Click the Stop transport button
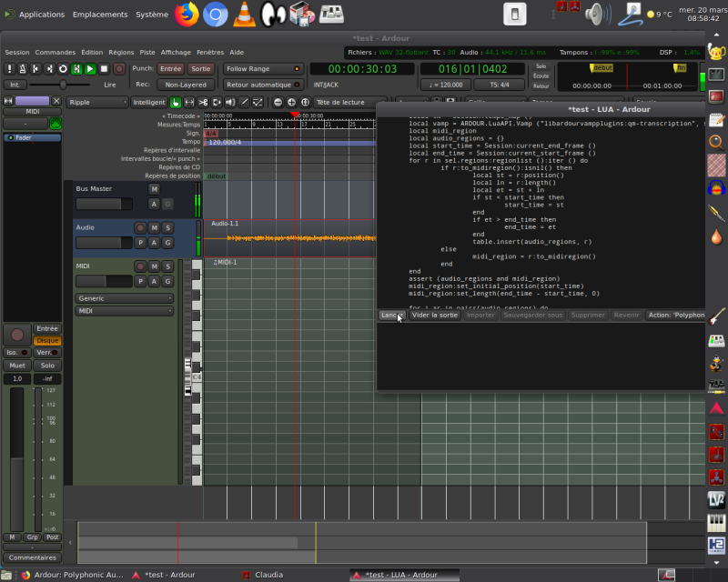The width and height of the screenshot is (728, 582). [104, 69]
